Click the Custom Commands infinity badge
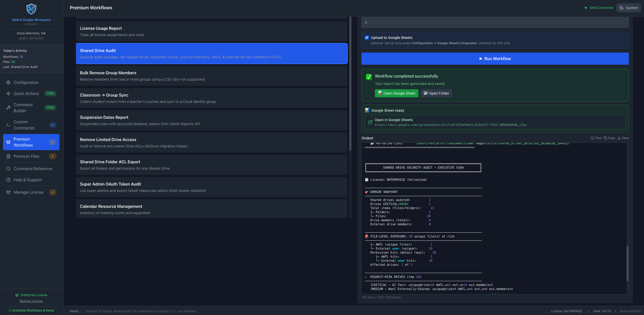The image size is (644, 315). [53, 125]
